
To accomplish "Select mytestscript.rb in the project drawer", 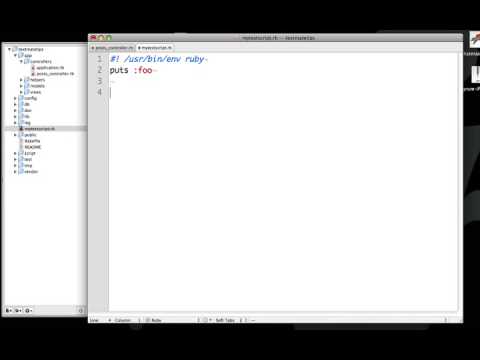I will point(40,129).
